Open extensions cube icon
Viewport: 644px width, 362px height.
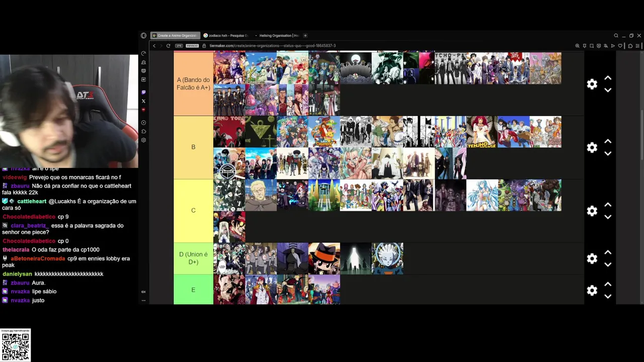630,46
